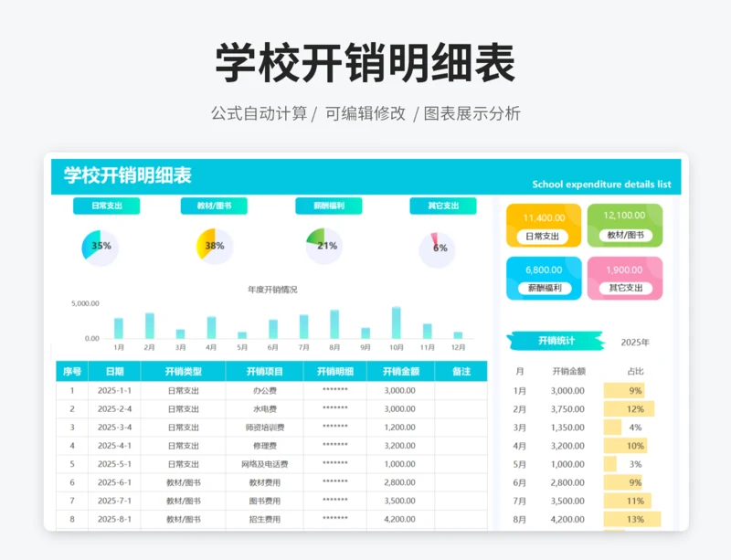Click the 13% data bar in the 8月 row
Viewport: 731px width, 560px height.
click(x=632, y=519)
